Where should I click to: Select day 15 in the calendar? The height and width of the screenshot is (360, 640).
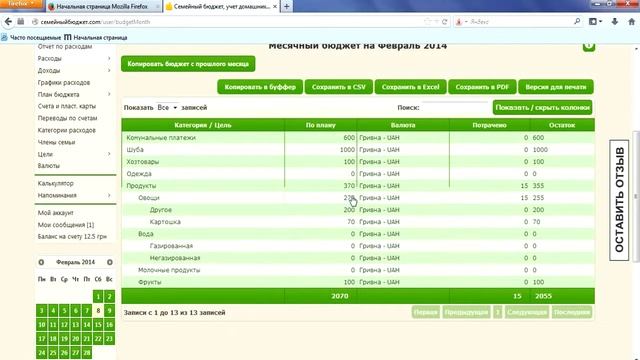[98, 324]
